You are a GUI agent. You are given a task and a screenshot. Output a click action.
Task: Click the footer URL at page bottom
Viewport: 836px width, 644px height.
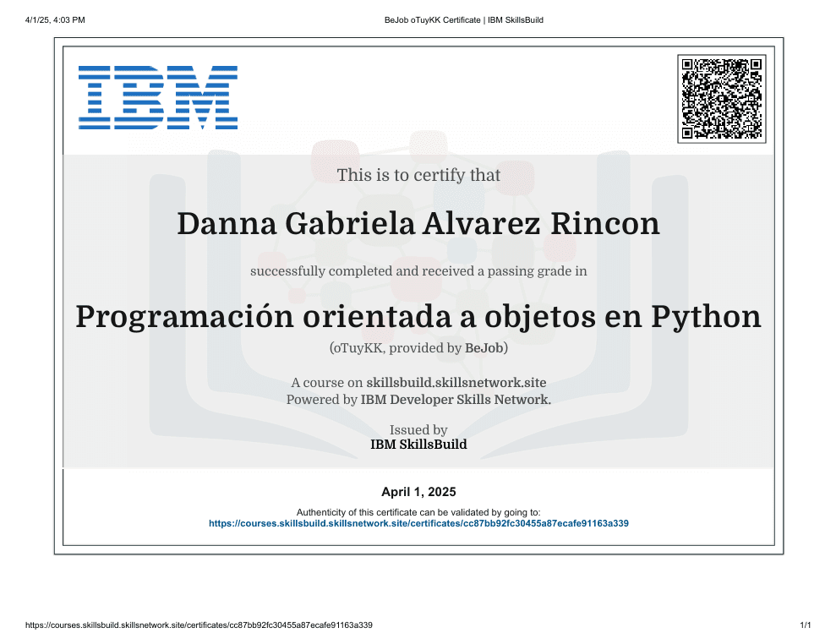pos(200,625)
